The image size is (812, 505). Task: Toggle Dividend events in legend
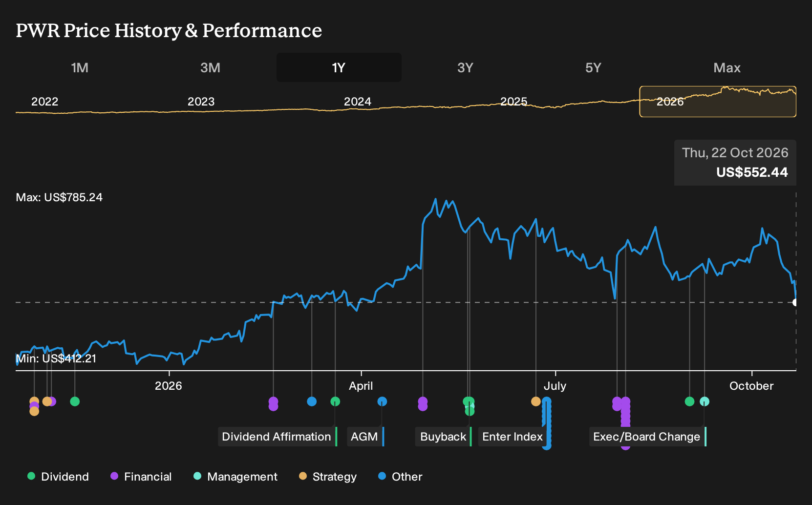click(x=58, y=477)
